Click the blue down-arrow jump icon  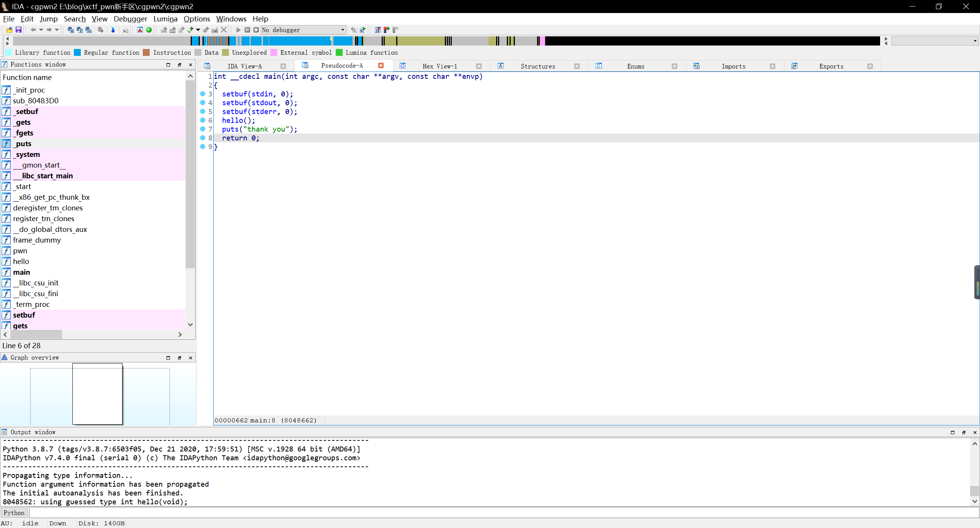point(113,30)
